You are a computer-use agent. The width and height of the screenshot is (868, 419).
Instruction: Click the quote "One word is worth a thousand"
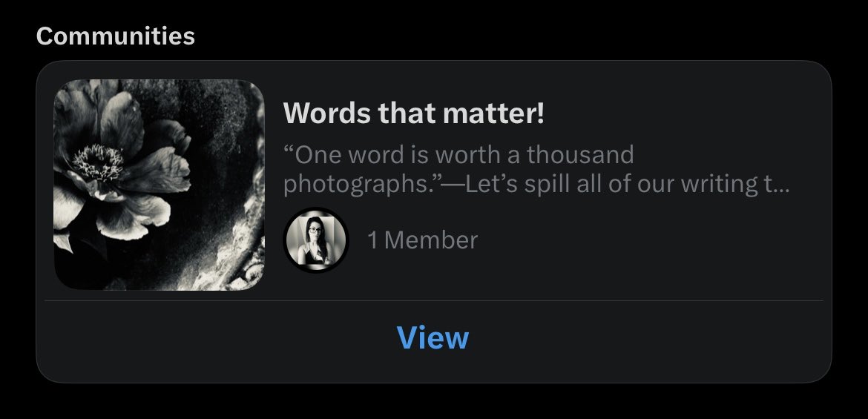pyautogui.click(x=458, y=155)
